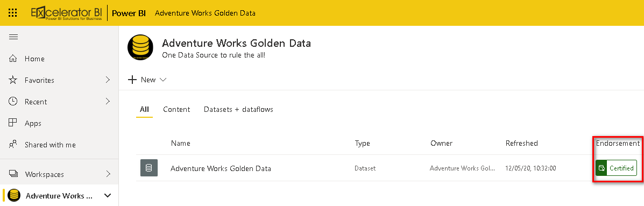
Task: Click the large workspace logo image
Action: tap(140, 48)
